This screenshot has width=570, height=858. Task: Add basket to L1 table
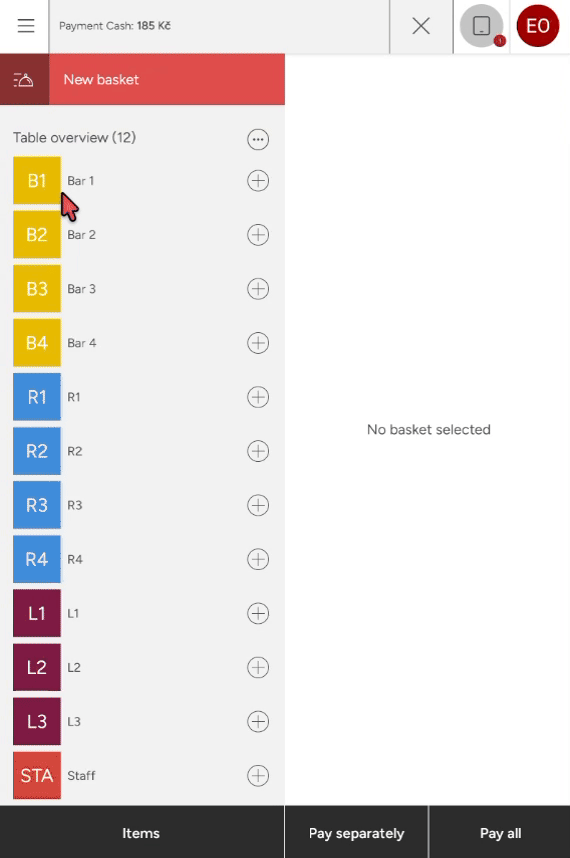(258, 613)
